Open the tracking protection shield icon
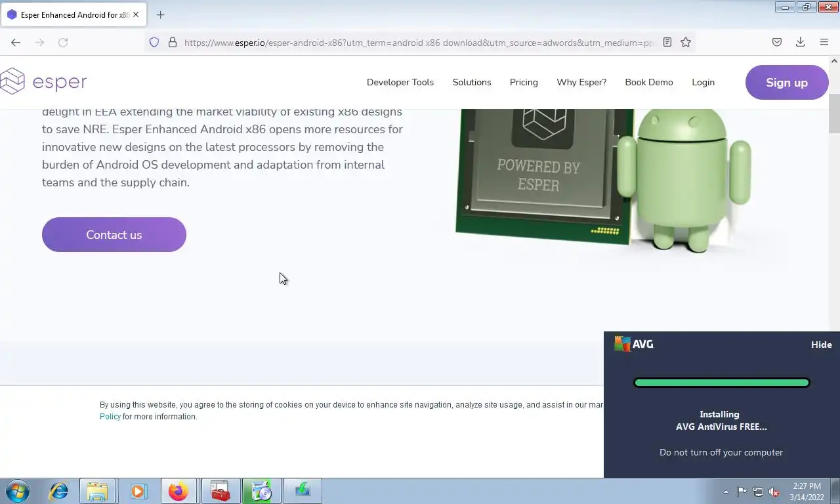Viewport: 840px width, 504px height. (x=154, y=42)
